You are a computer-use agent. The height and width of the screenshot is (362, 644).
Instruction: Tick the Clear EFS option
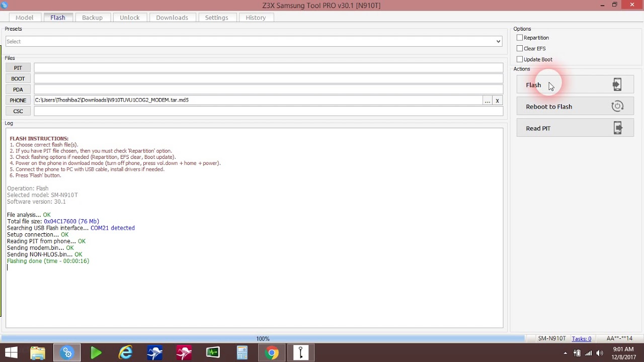pos(520,49)
